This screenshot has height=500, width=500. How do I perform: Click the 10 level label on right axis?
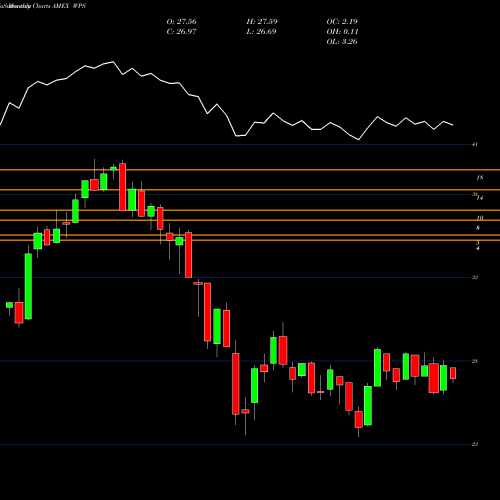(x=479, y=218)
